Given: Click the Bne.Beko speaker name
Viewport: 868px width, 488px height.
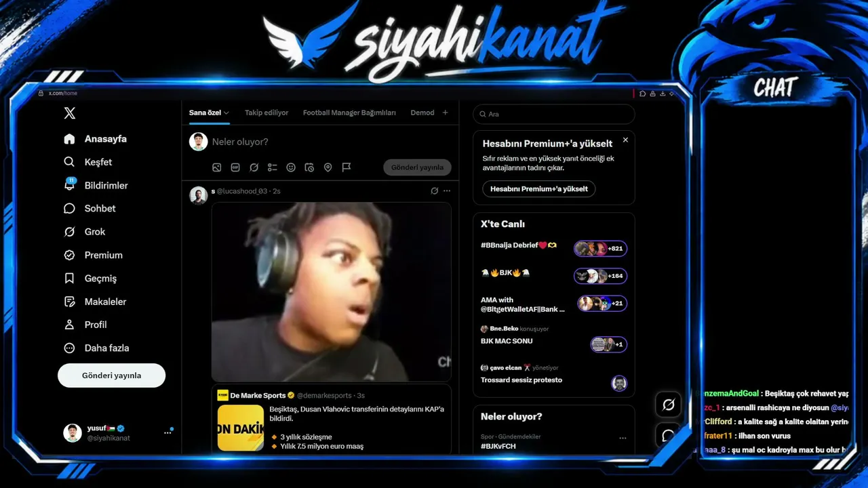Looking at the screenshot, I should coord(504,329).
